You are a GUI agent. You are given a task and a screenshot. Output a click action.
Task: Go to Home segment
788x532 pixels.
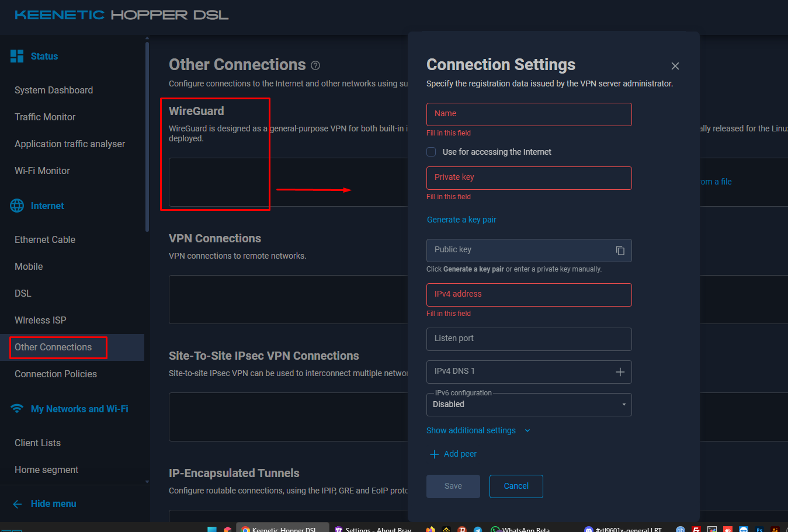(x=46, y=470)
